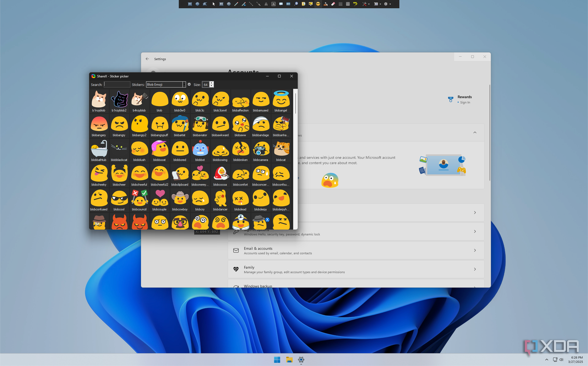Select the Highlight marker tool
588x366 pixels.
[355, 4]
